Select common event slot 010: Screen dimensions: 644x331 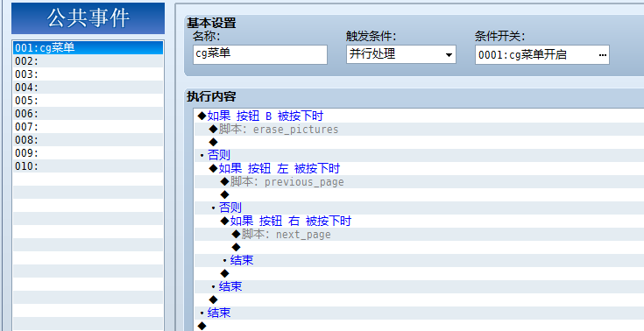click(x=88, y=165)
